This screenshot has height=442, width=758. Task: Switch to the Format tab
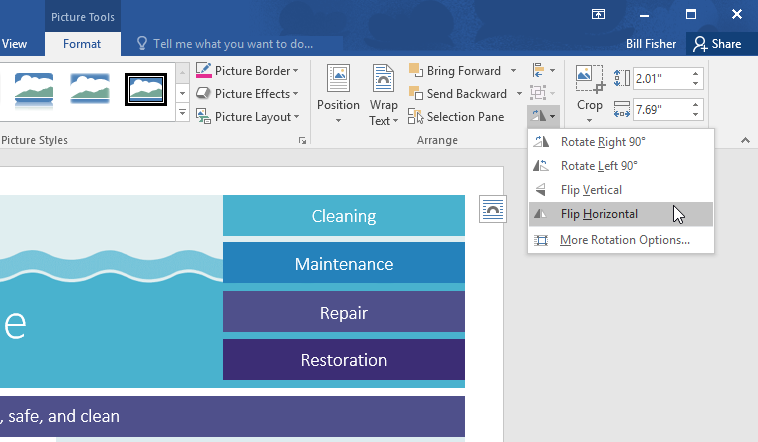(82, 44)
